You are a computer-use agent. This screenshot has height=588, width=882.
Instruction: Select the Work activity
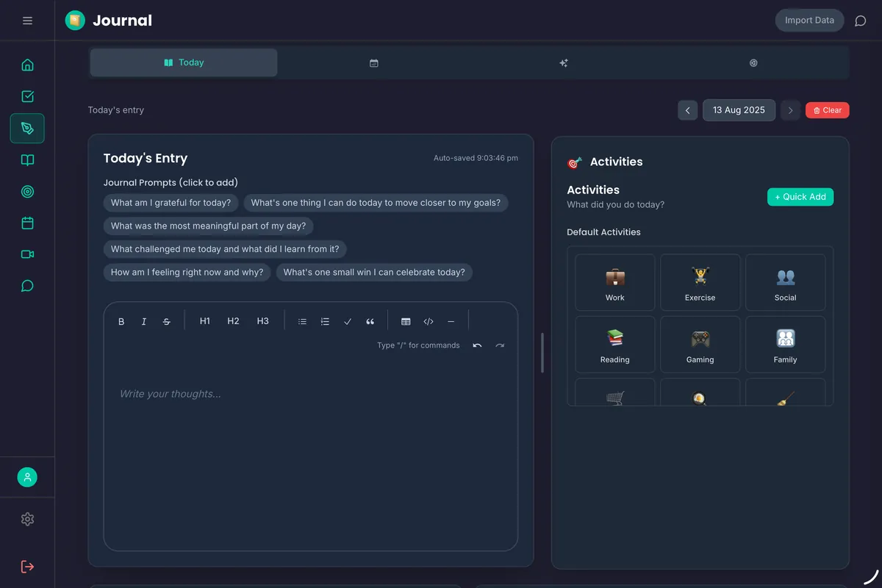[615, 282]
